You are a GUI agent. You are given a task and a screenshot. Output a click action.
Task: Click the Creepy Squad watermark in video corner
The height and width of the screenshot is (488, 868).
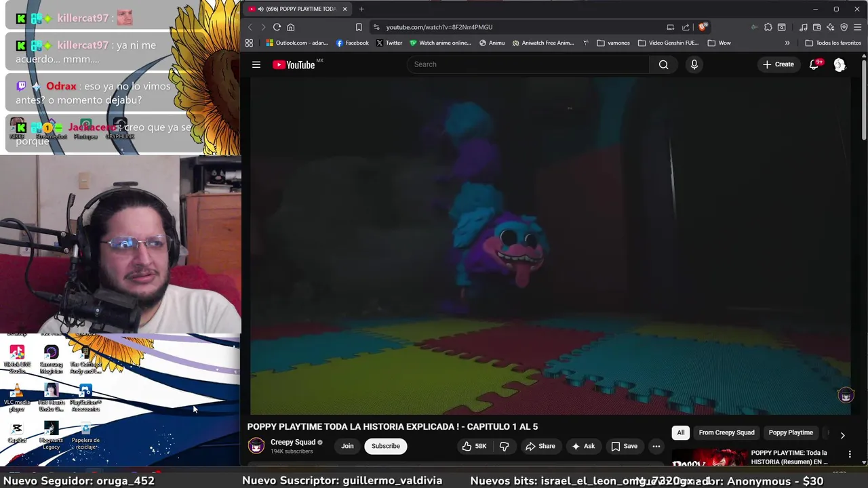(846, 396)
